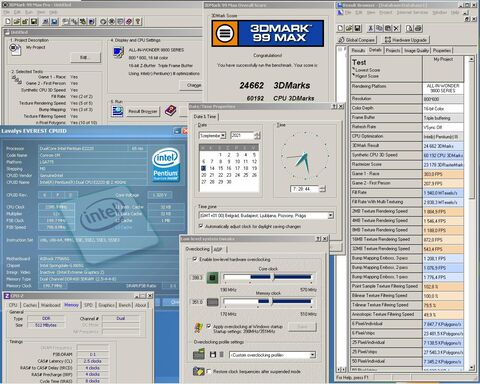Open the month dropdown in Date/Time Properties
Screen dimensions: 480x384
tap(223, 135)
